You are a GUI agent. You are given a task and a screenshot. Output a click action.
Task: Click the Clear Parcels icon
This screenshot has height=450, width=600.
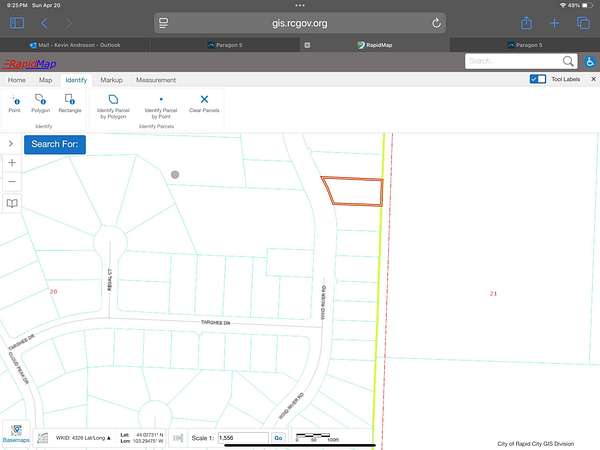click(x=204, y=100)
